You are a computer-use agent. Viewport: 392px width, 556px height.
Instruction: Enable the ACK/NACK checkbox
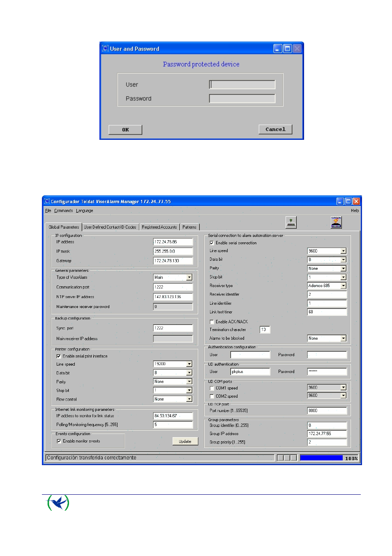point(212,322)
